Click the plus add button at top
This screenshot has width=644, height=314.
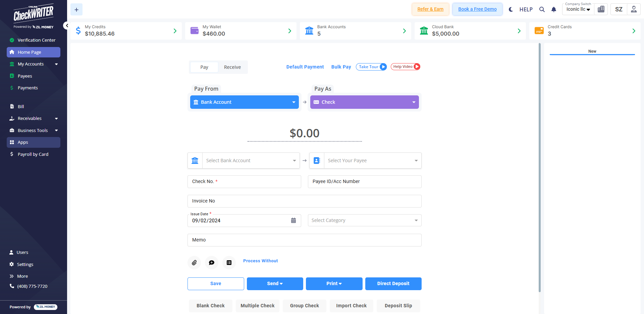pyautogui.click(x=76, y=10)
